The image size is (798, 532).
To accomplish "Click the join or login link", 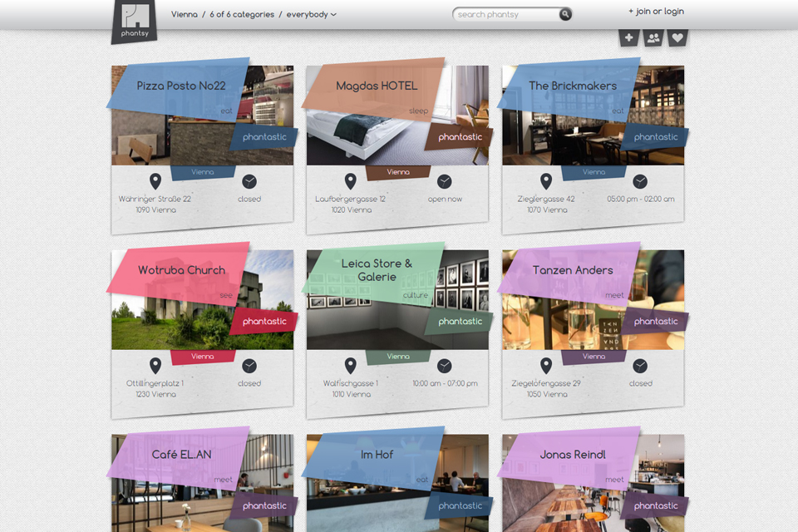I will coord(656,11).
